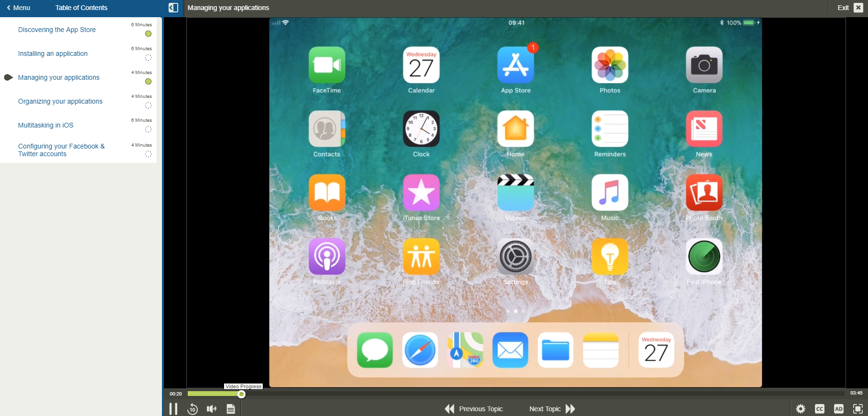Open the transcript document icon
Screen dimensions: 868x416
(x=231, y=409)
